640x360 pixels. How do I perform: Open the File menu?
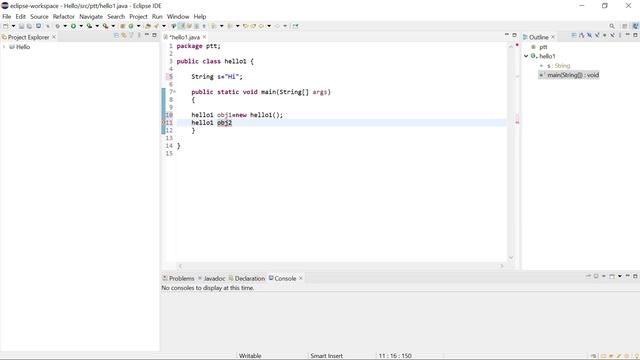[x=7, y=17]
